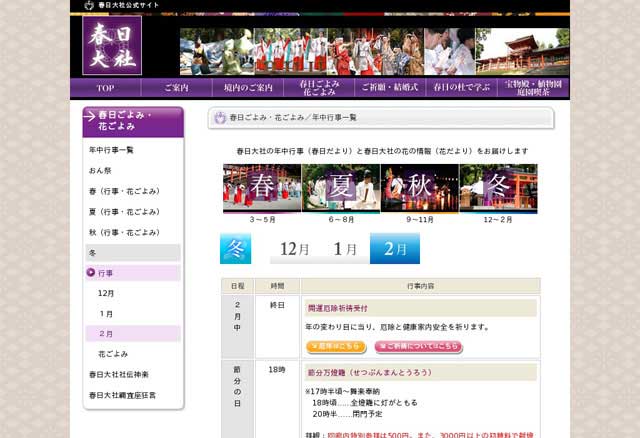The width and height of the screenshot is (640, 438).
Task: Click the arrow icon beside 春日ごよみ・花ごよみ header
Action: click(89, 116)
